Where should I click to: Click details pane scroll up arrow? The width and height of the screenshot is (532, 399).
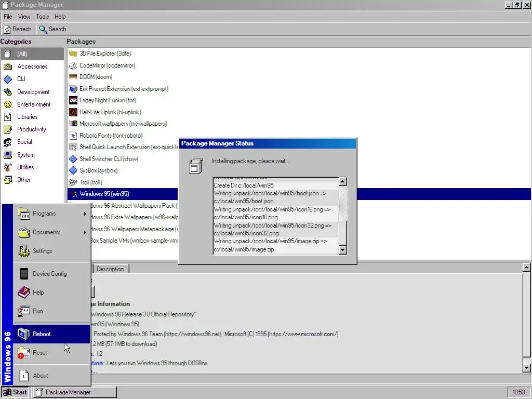[x=526, y=268]
